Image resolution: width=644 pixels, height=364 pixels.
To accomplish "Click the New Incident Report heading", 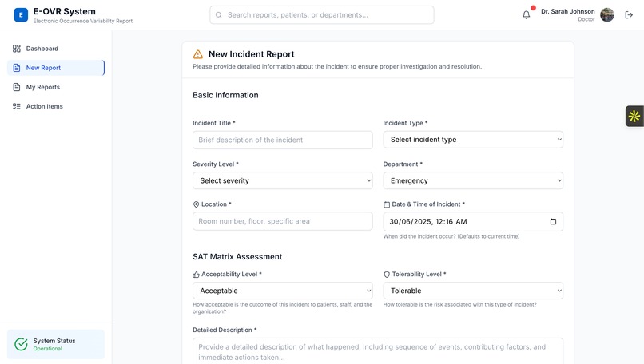I will (252, 54).
